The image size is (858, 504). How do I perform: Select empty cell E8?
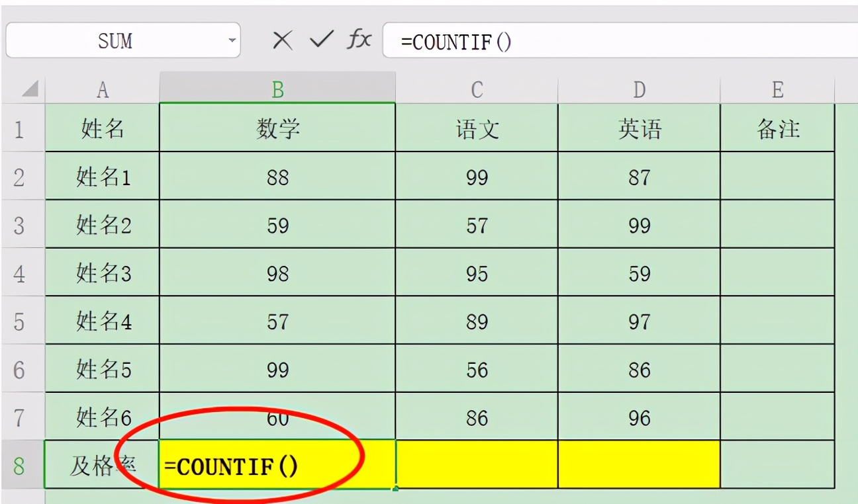tap(777, 465)
